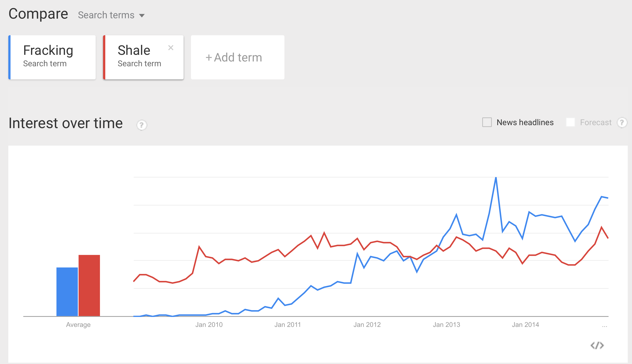This screenshot has width=632, height=364.
Task: Click the Forecast help question mark
Action: click(x=622, y=123)
